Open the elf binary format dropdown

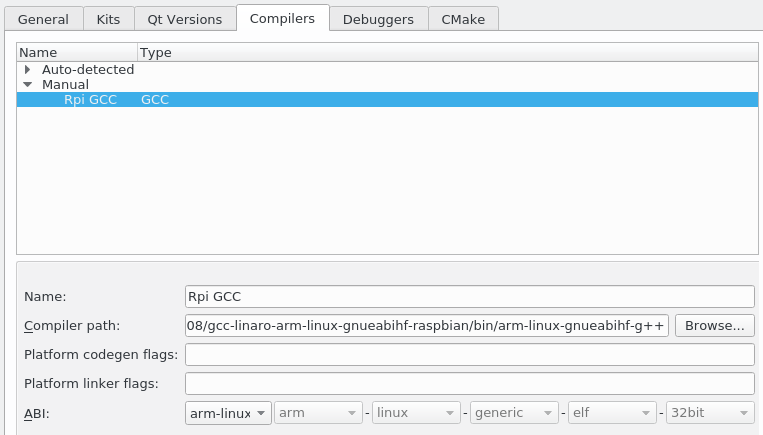pyautogui.click(x=611, y=412)
